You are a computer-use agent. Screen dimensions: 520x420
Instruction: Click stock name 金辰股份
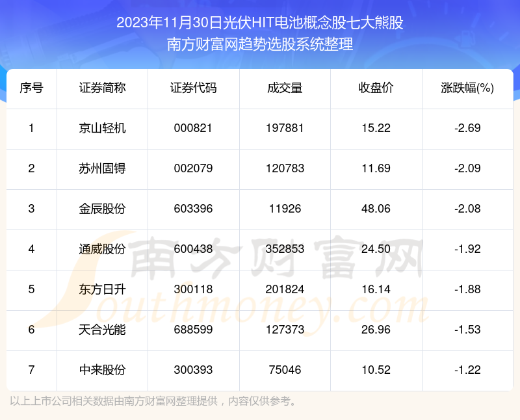point(102,209)
